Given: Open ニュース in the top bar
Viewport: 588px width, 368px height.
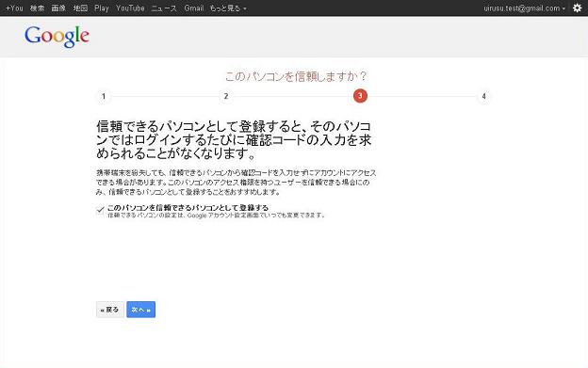Looking at the screenshot, I should pos(164,8).
